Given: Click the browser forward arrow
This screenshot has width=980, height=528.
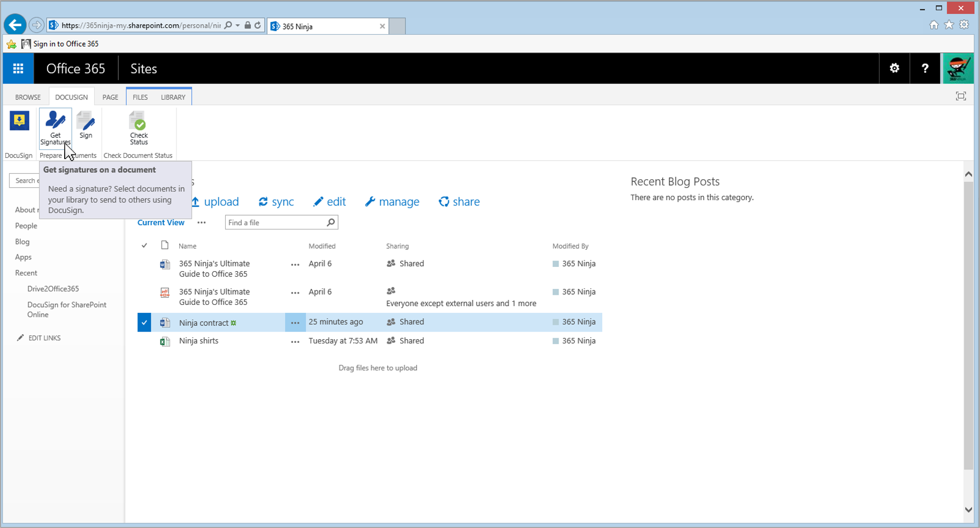Looking at the screenshot, I should click(36, 25).
